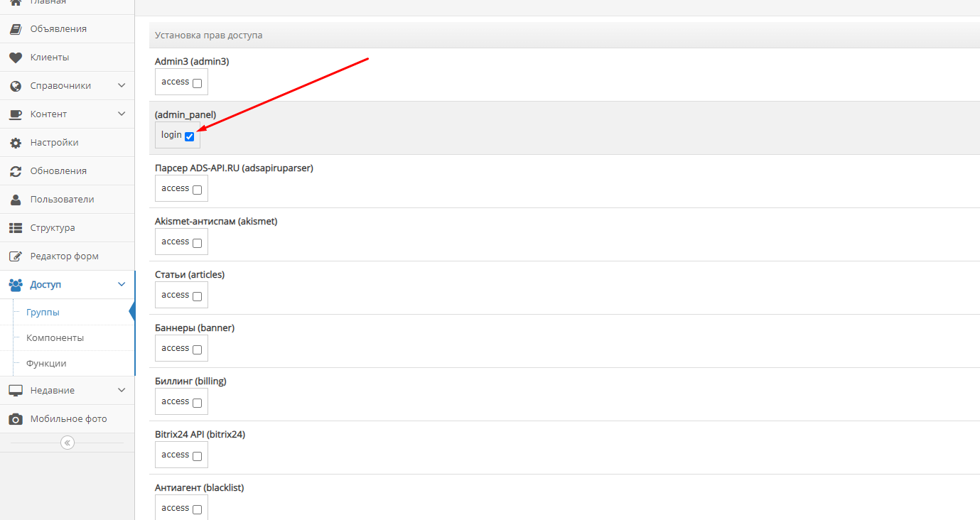The image size is (980, 520).
Task: Open Обновления in the sidebar
Action: coord(67,171)
